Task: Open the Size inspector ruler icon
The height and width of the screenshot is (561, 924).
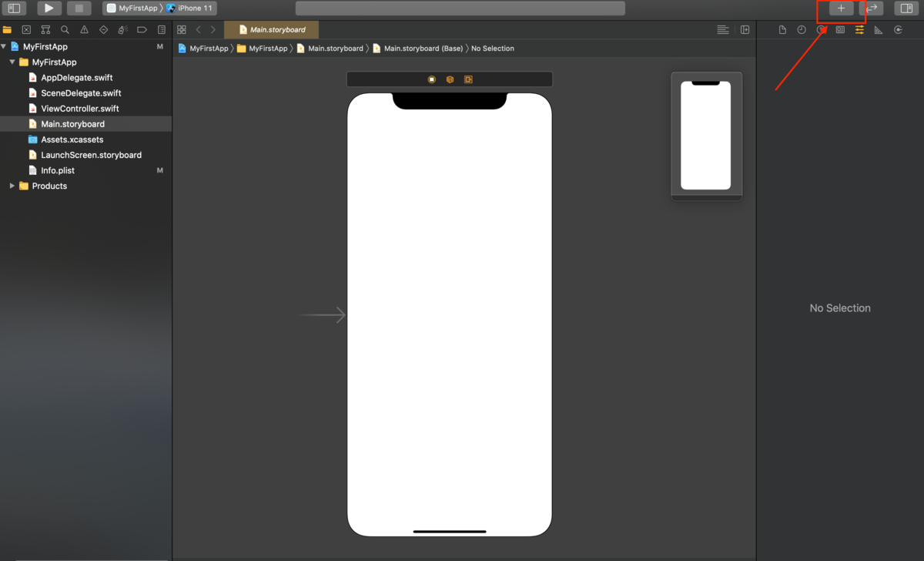Action: [879, 30]
